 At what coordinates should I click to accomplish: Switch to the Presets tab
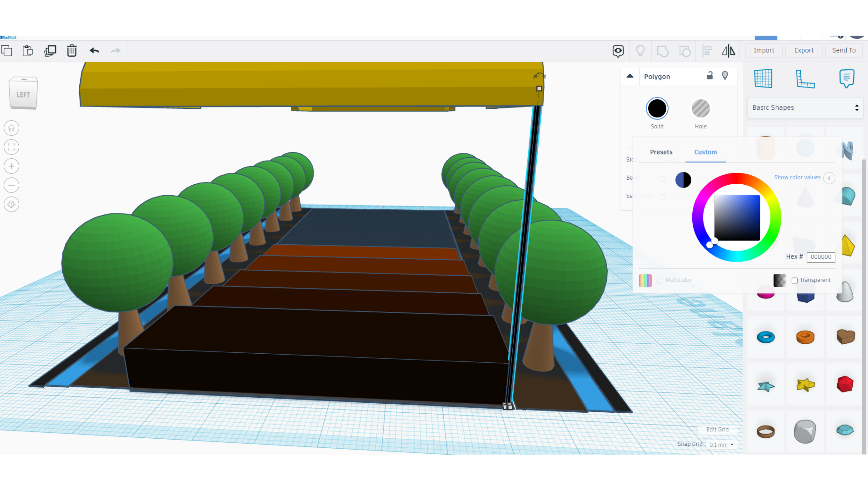[x=661, y=152]
